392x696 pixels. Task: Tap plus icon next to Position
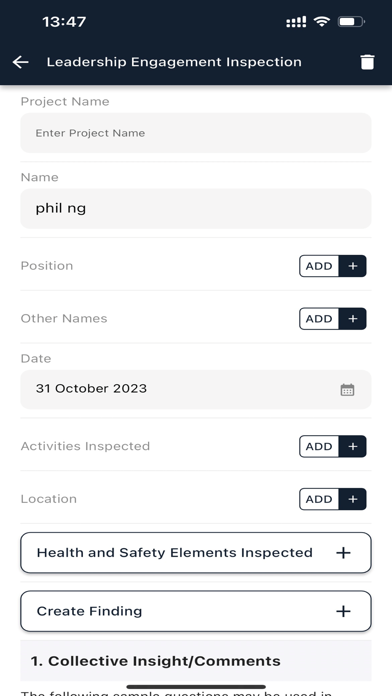(352, 266)
